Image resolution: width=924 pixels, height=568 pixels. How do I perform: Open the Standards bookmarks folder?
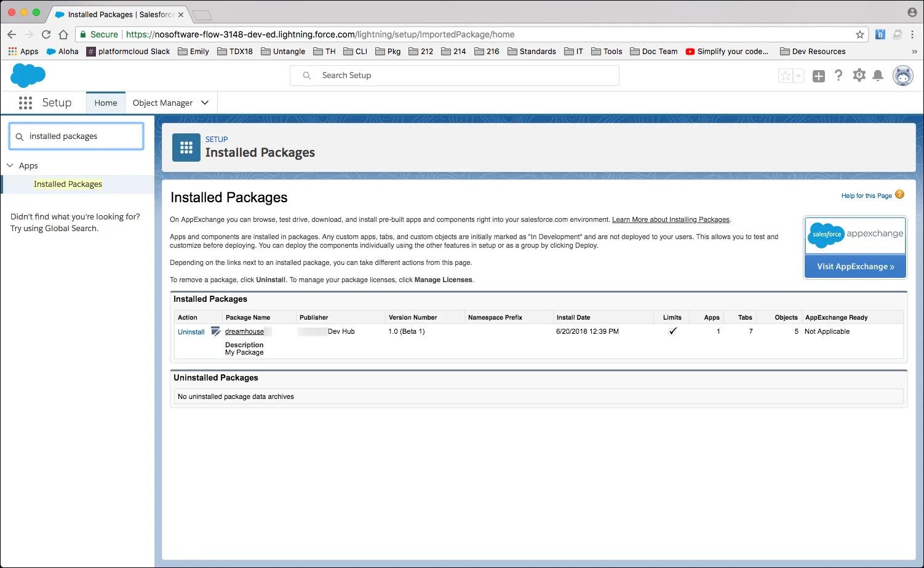[x=532, y=52]
